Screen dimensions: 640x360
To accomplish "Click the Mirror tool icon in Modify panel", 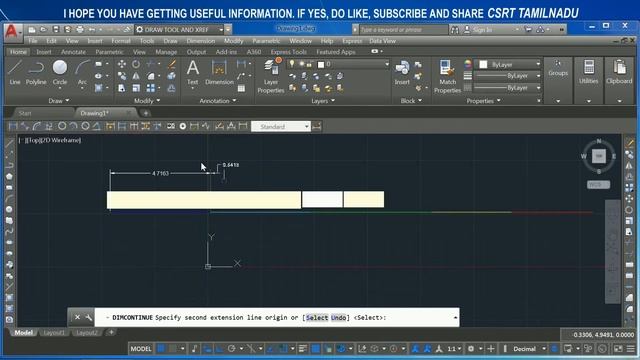I will [x=136, y=76].
